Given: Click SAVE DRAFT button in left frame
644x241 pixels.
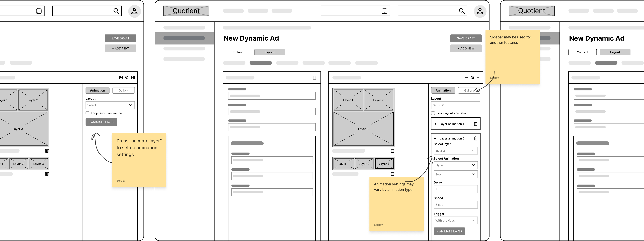Looking at the screenshot, I should pos(120,38).
